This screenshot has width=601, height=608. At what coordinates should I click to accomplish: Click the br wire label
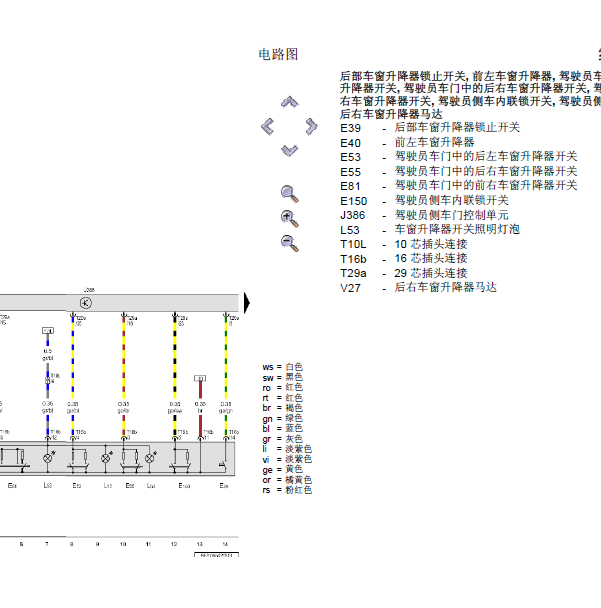200,411
